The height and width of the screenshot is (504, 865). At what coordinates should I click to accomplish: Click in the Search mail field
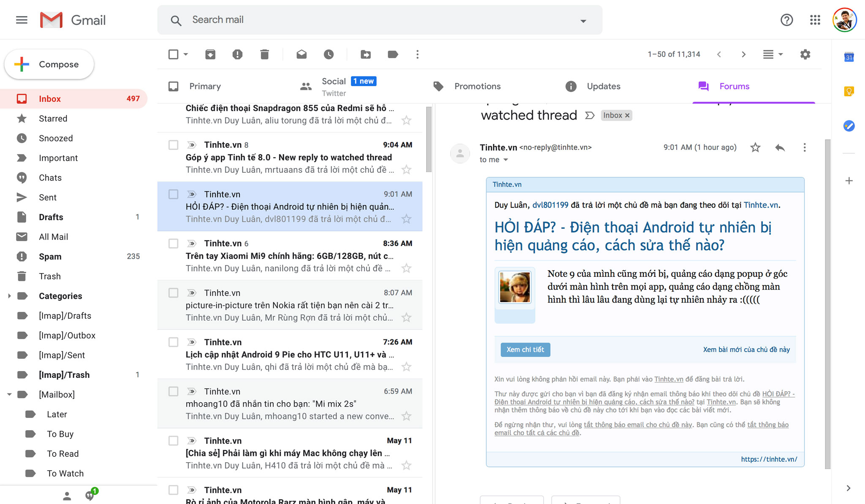[x=380, y=20]
